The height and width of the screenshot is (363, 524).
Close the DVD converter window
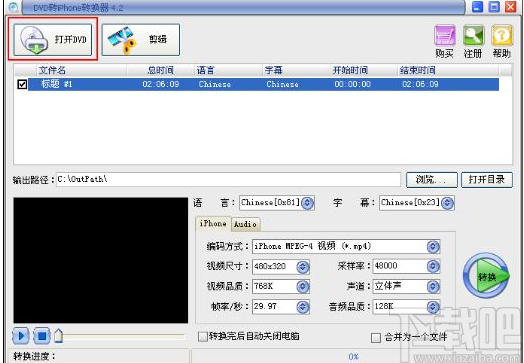tap(511, 6)
